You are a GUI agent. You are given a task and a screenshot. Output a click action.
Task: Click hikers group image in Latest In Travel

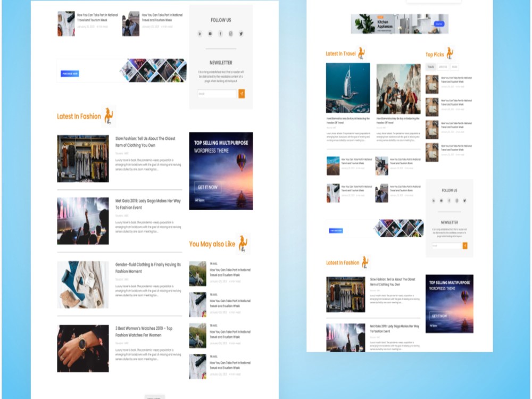(x=398, y=89)
